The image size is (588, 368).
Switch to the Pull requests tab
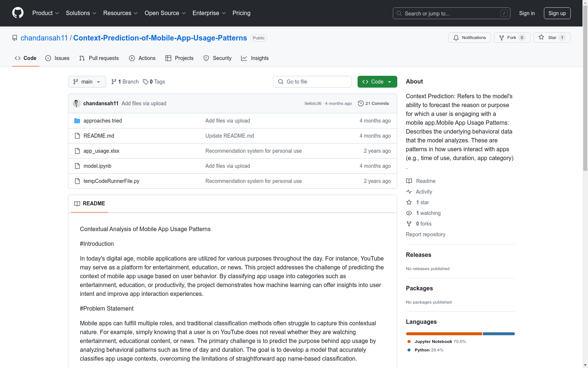click(99, 58)
